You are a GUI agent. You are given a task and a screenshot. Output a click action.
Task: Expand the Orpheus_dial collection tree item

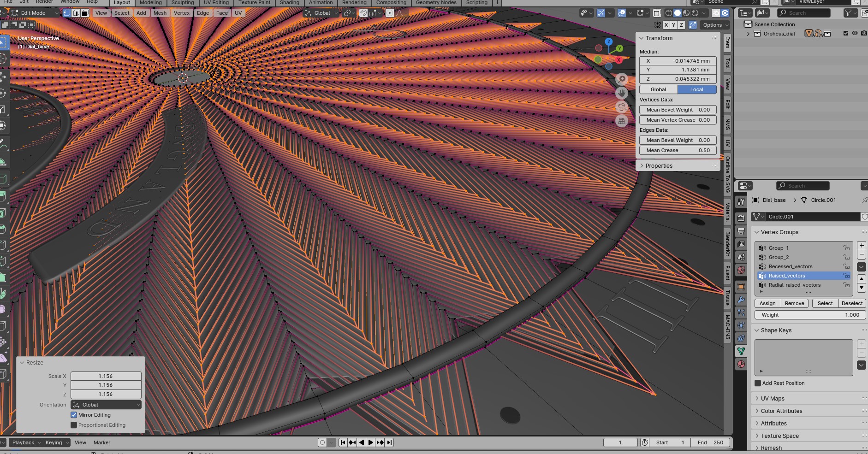click(x=748, y=34)
